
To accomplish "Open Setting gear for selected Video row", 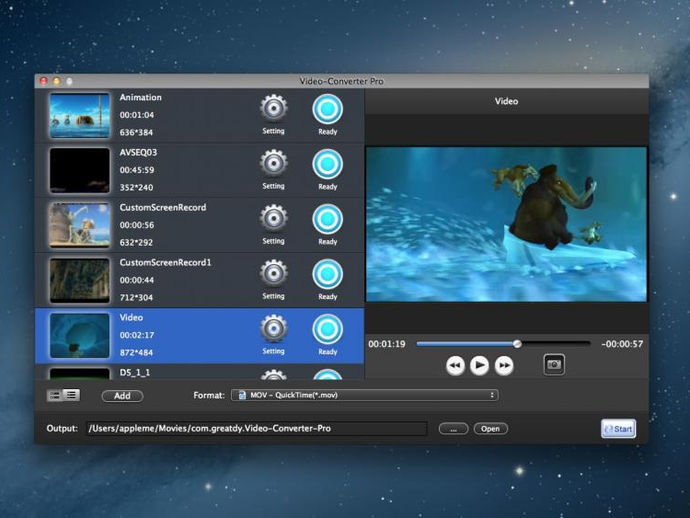I will click(274, 328).
